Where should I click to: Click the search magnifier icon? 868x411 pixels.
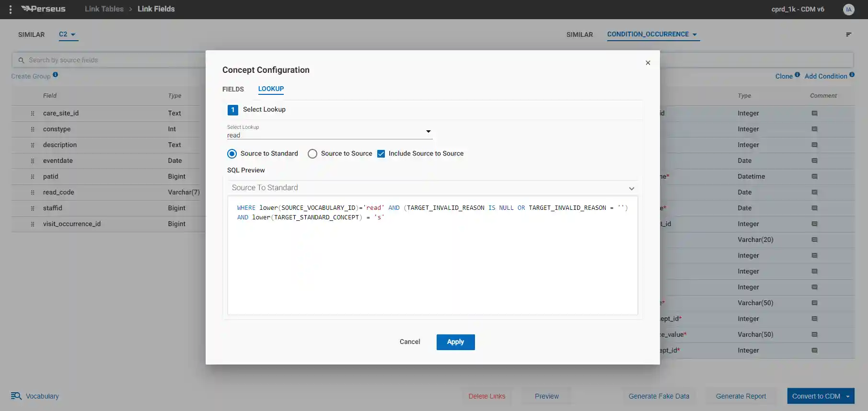(21, 60)
